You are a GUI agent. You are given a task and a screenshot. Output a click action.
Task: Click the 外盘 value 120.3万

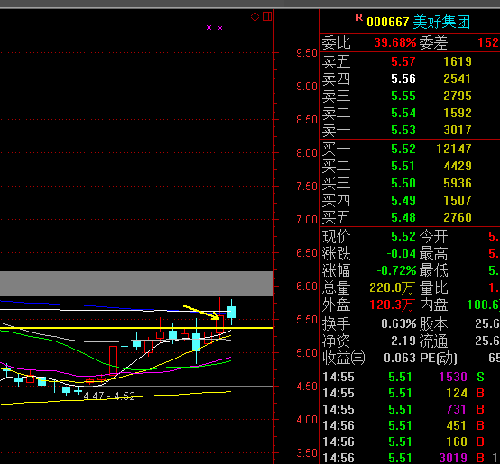(392, 305)
